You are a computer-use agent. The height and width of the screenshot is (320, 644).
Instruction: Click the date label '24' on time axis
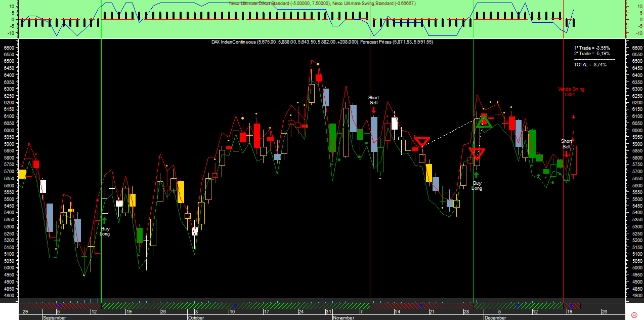coord(300,312)
